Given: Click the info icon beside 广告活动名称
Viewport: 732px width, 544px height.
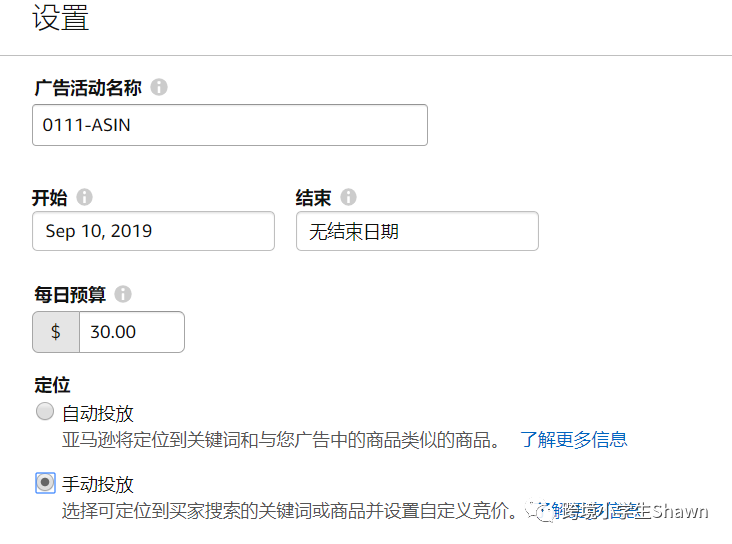Looking at the screenshot, I should [x=159, y=87].
